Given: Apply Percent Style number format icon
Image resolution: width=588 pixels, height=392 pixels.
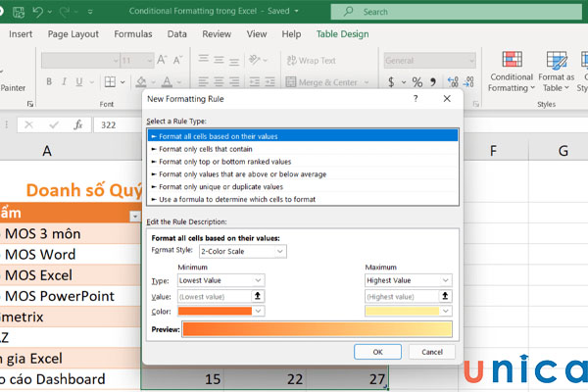Looking at the screenshot, I should (x=416, y=82).
